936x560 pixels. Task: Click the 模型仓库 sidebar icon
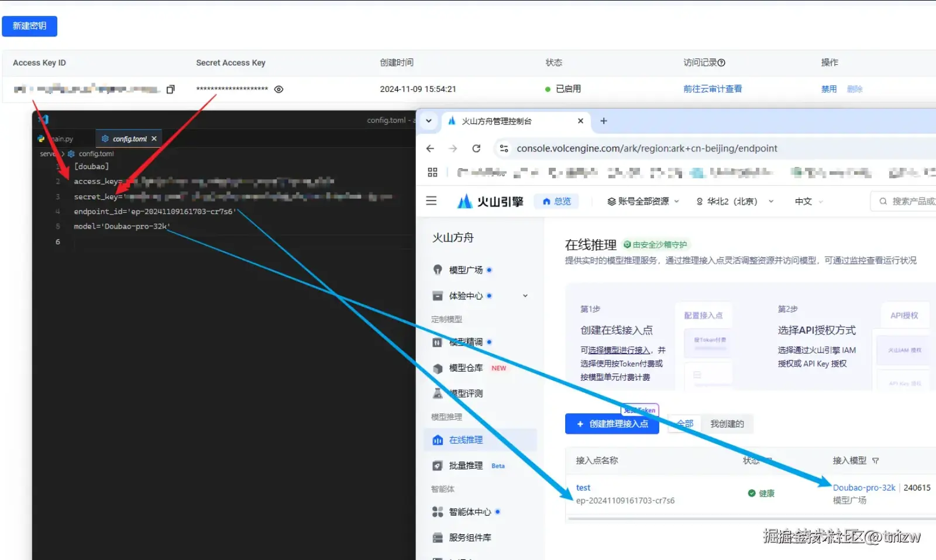point(438,368)
